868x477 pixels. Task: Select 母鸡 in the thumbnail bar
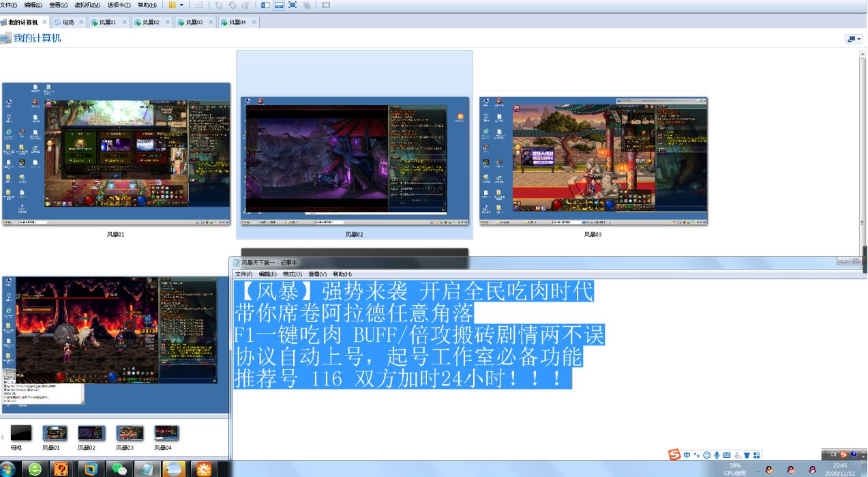tap(22, 433)
